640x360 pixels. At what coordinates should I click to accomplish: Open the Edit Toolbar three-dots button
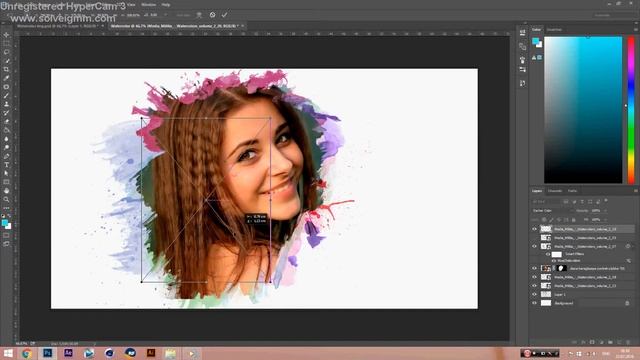pos(7,208)
